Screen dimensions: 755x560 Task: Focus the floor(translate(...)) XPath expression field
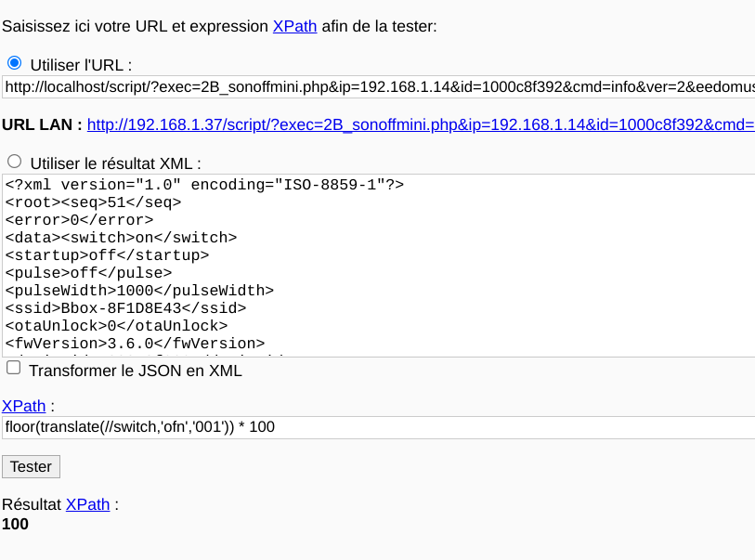(x=379, y=427)
